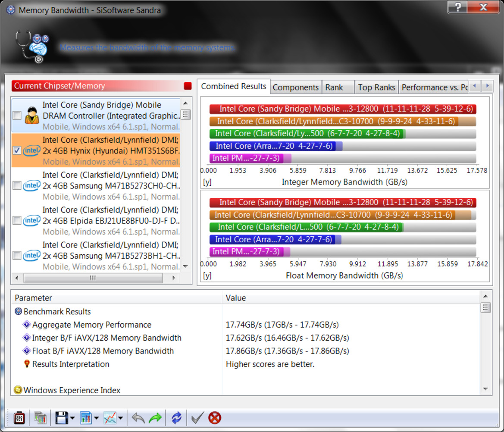Click the copy charts toolbar icon
The width and height of the screenshot is (504, 432).
tap(40, 418)
